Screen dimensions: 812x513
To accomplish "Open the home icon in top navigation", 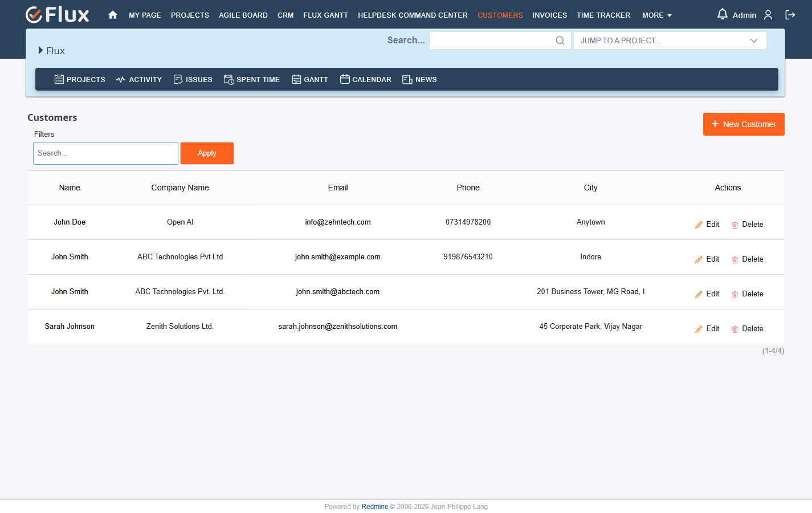I will 113,15.
